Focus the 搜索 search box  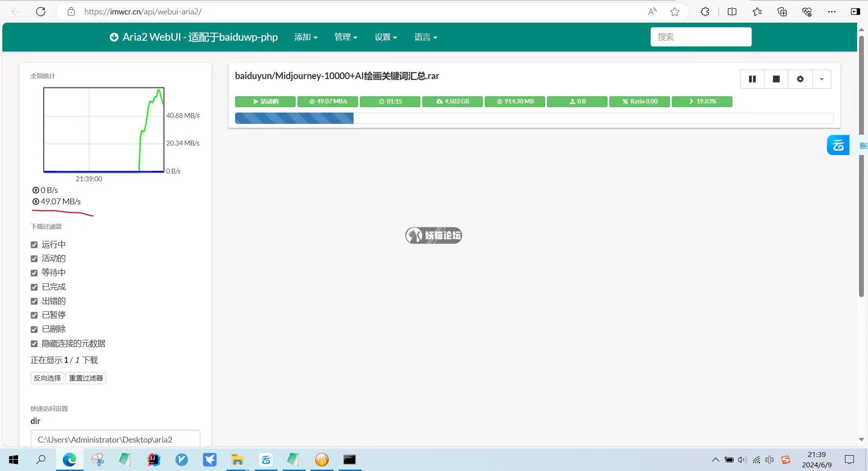(701, 37)
